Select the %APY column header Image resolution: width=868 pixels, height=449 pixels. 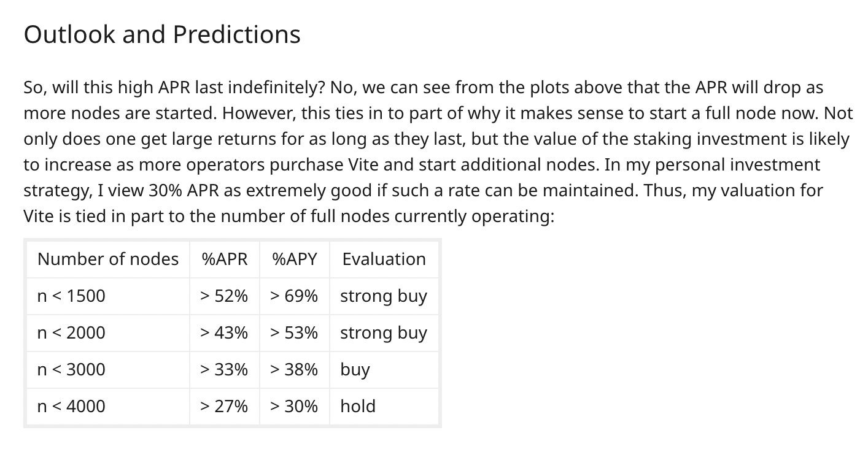pos(294,259)
